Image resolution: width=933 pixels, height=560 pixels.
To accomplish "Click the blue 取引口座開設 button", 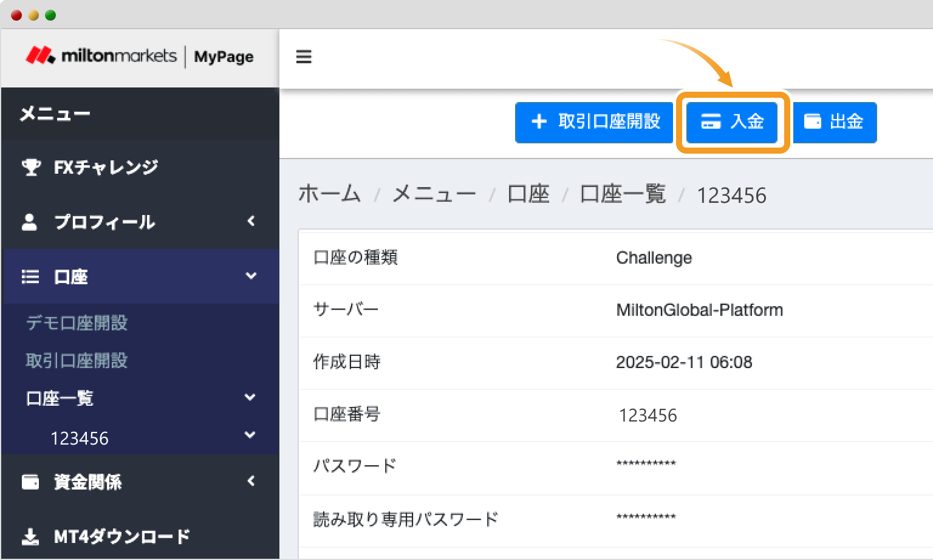I will click(594, 122).
